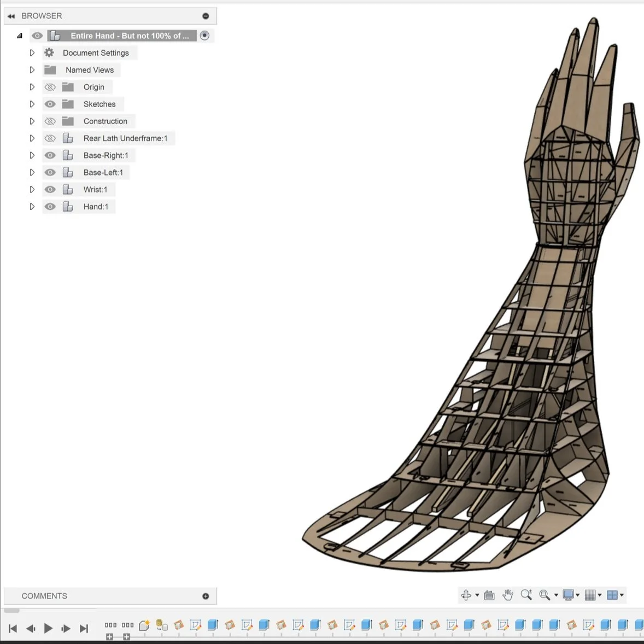This screenshot has width=644, height=644.
Task: Click the Base-Left:1 component icon
Action: point(68,173)
